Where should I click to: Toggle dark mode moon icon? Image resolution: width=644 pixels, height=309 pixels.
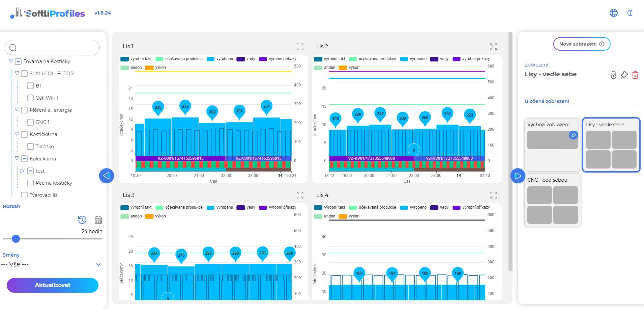pos(630,13)
